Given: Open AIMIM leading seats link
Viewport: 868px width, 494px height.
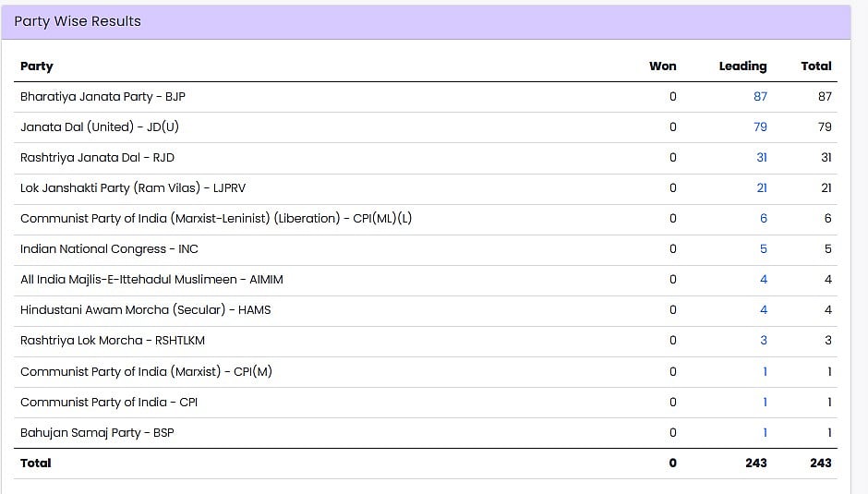Looking at the screenshot, I should click(763, 279).
